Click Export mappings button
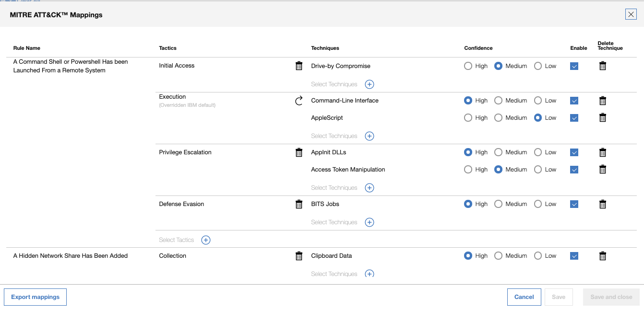The height and width of the screenshot is (310, 644). (35, 297)
